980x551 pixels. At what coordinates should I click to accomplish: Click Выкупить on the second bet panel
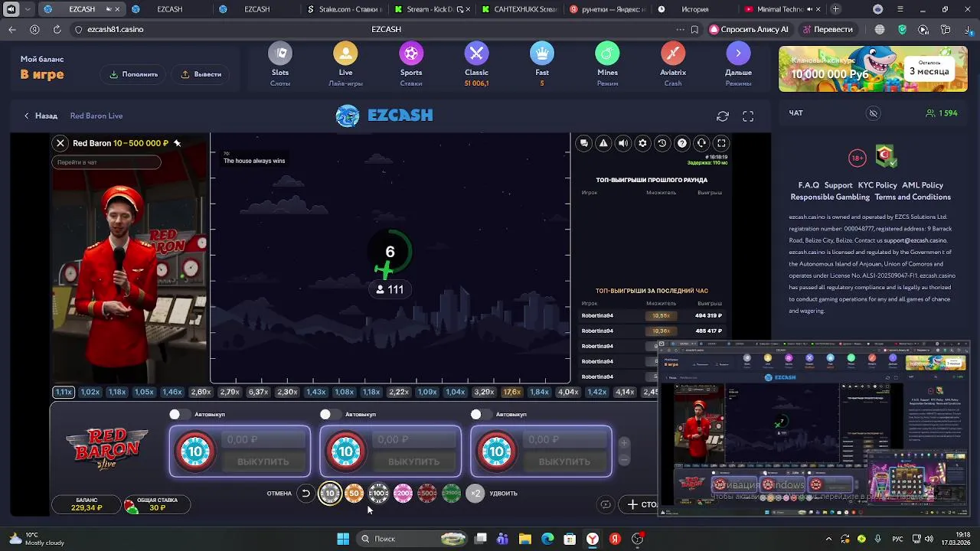[x=413, y=461]
